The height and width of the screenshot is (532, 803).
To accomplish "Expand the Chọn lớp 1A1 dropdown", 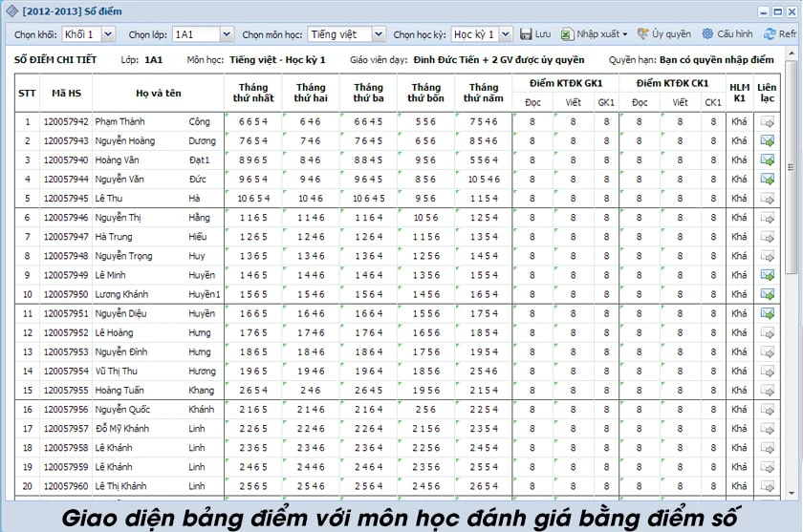I will tap(227, 34).
